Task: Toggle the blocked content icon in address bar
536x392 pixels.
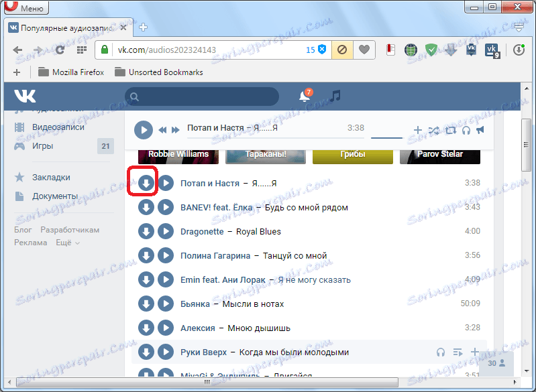Action: point(342,50)
